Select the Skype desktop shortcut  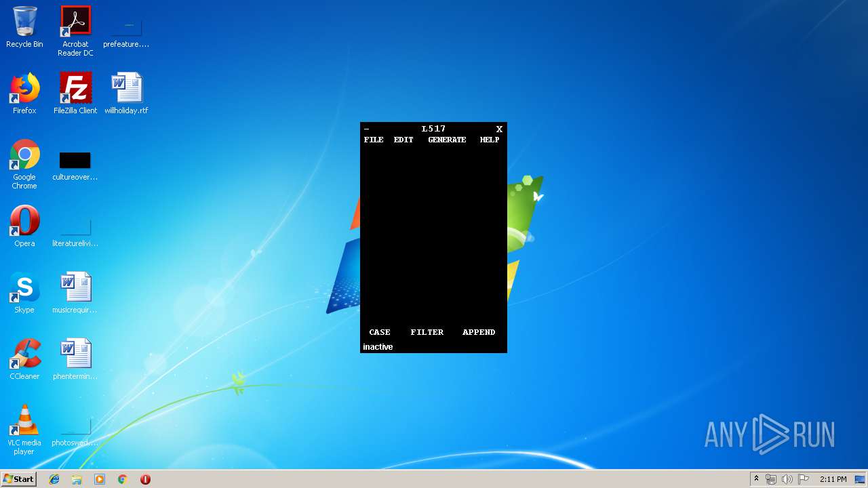click(x=24, y=293)
